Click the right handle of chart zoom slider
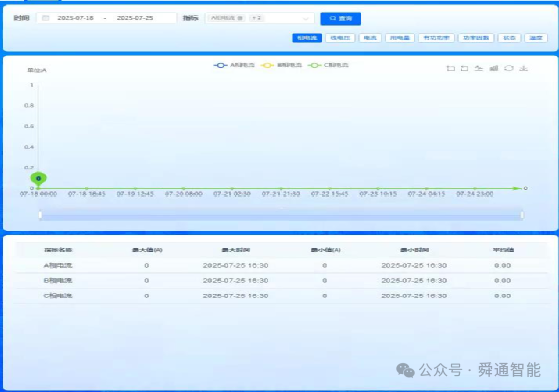This screenshot has width=559, height=392. [x=522, y=215]
